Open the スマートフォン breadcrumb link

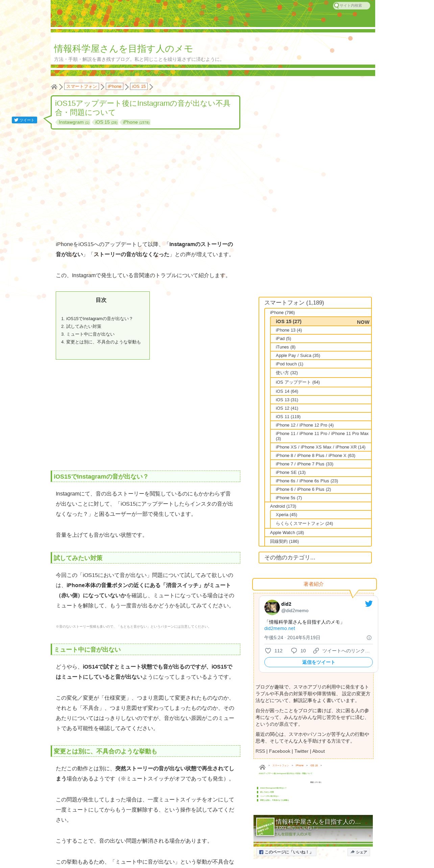(81, 87)
